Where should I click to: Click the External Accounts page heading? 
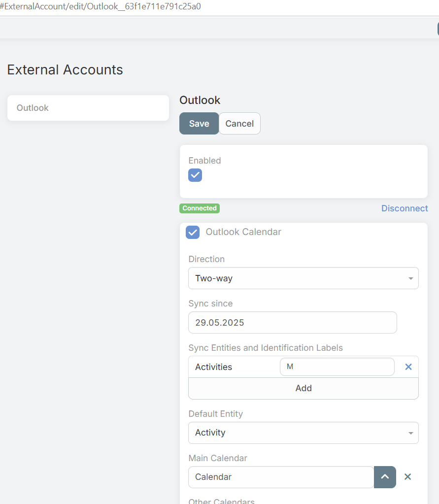[65, 70]
